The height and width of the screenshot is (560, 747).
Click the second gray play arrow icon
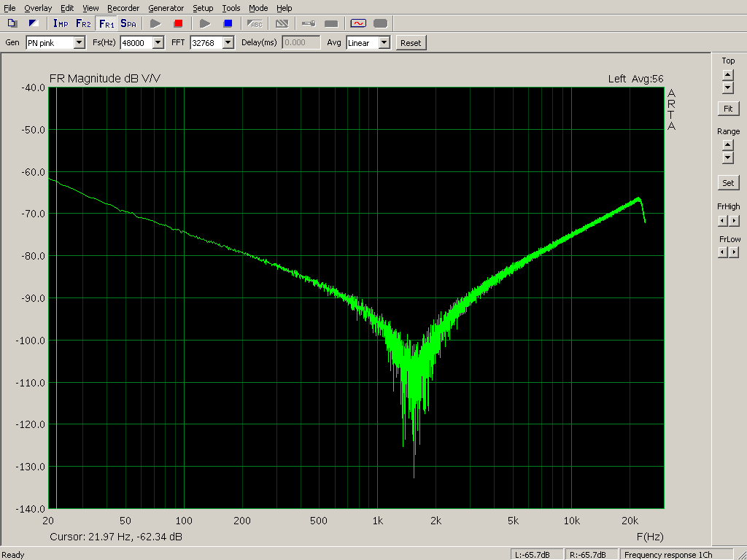click(x=205, y=23)
